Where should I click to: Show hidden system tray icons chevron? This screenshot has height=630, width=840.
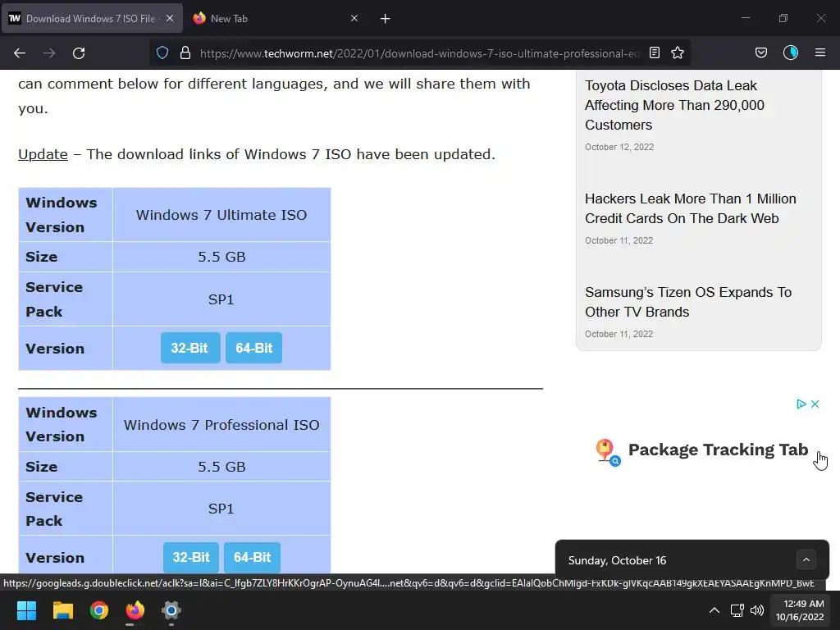[x=714, y=610]
